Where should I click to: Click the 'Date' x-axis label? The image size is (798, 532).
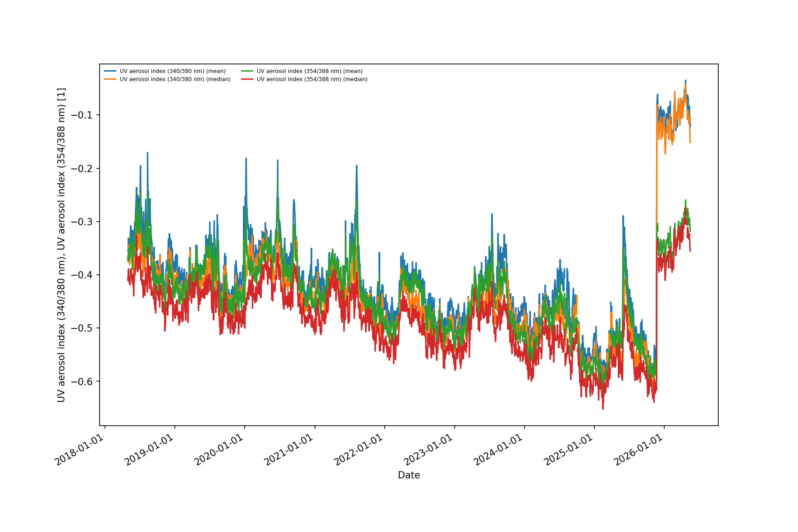409,475
